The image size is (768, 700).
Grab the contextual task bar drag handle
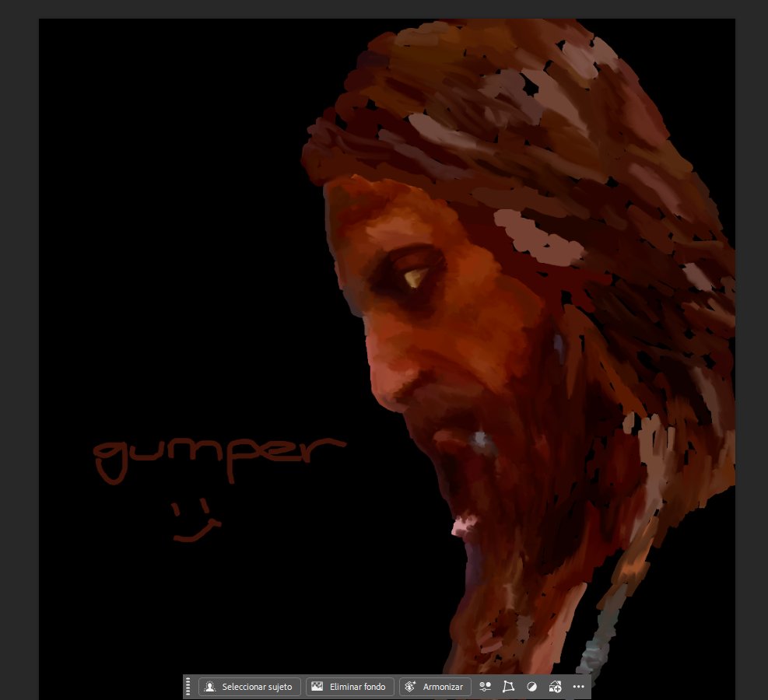[x=188, y=687]
